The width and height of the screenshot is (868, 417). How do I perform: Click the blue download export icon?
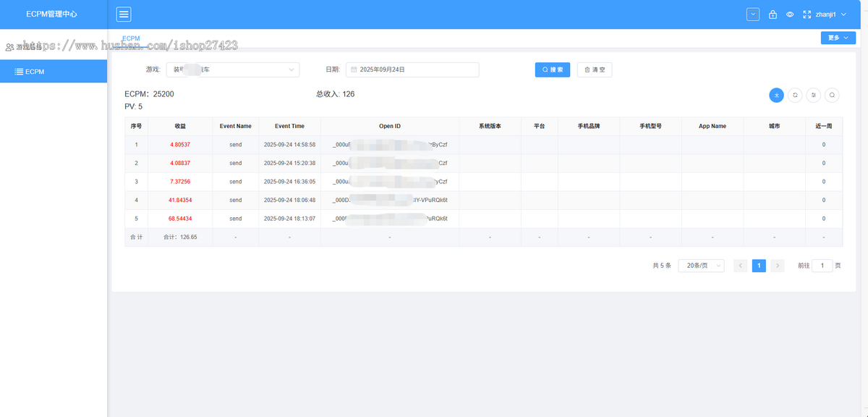click(x=776, y=95)
